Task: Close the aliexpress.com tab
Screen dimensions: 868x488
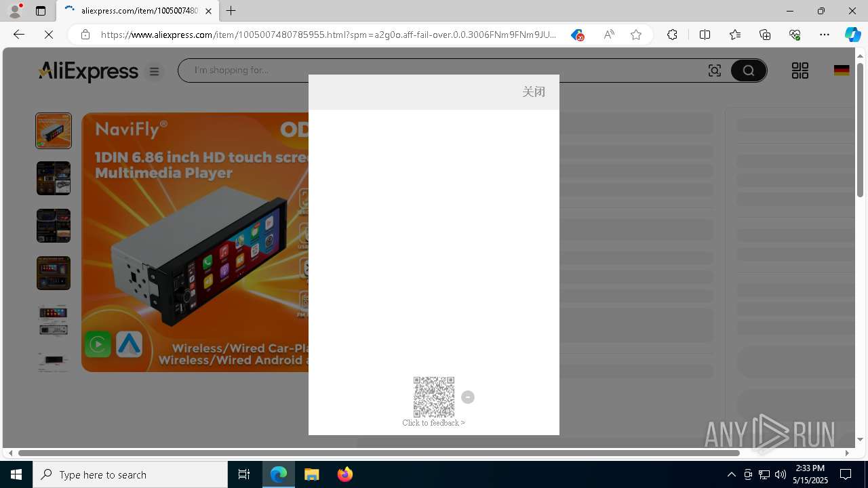Action: tap(208, 11)
